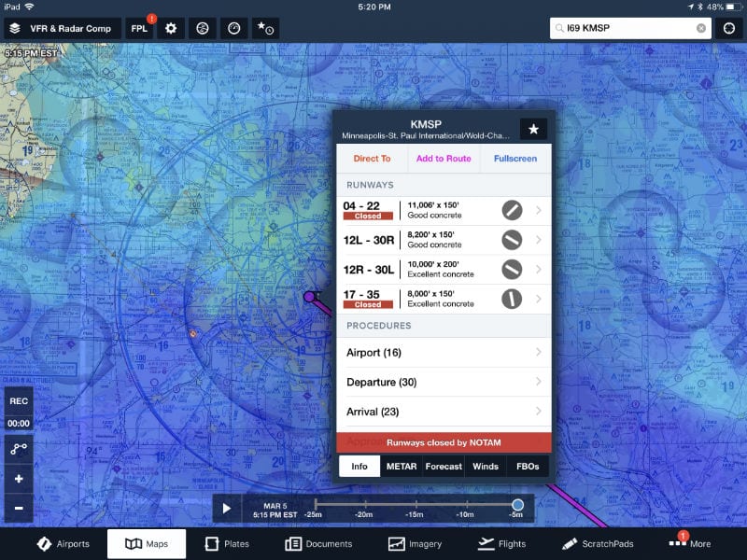Open Airport (16) procedures

tap(444, 353)
